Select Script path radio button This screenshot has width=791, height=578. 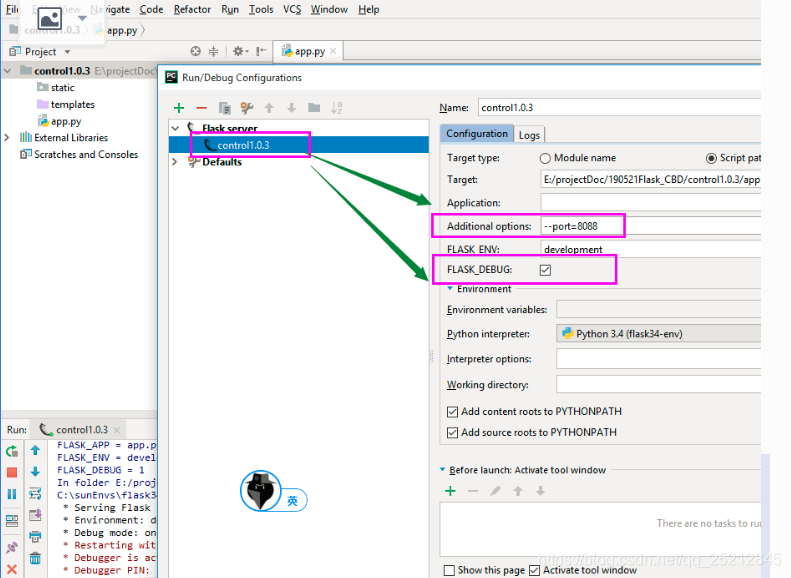[711, 158]
